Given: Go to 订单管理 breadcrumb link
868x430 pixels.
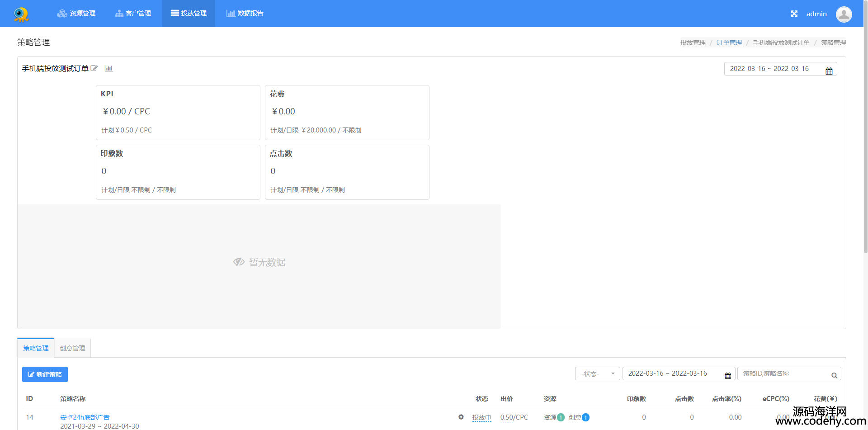Looking at the screenshot, I should [x=729, y=43].
